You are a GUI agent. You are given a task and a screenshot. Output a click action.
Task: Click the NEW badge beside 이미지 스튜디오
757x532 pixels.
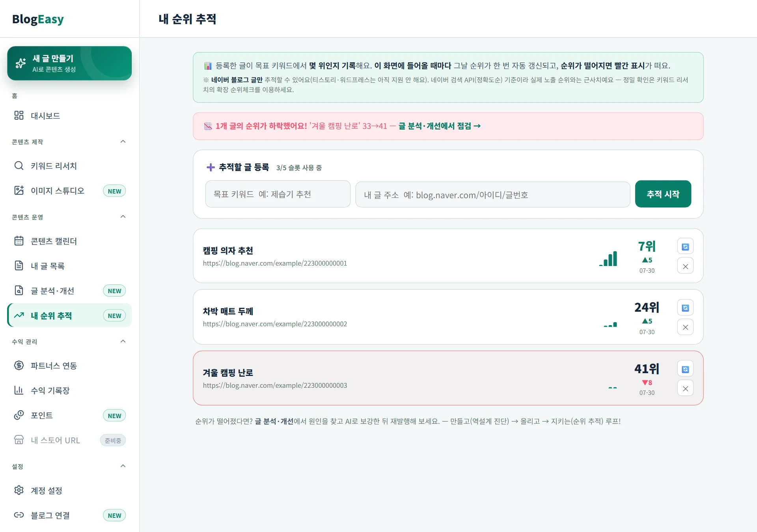coord(114,191)
